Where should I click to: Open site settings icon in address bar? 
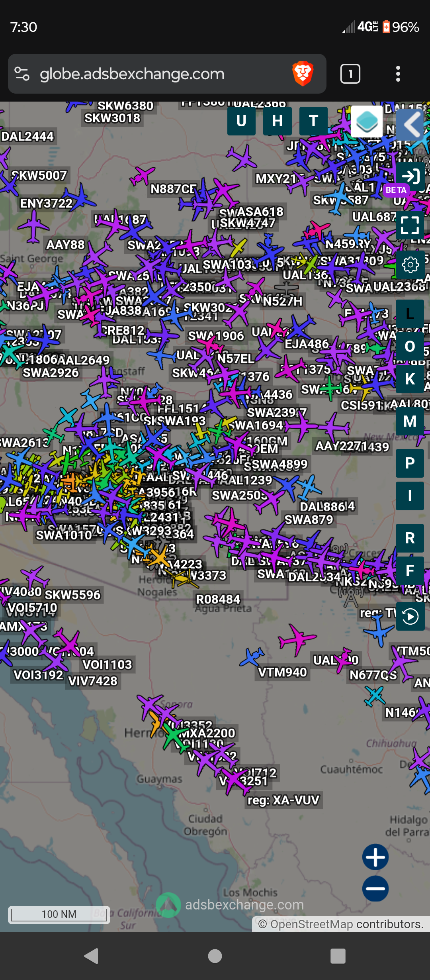pyautogui.click(x=22, y=74)
